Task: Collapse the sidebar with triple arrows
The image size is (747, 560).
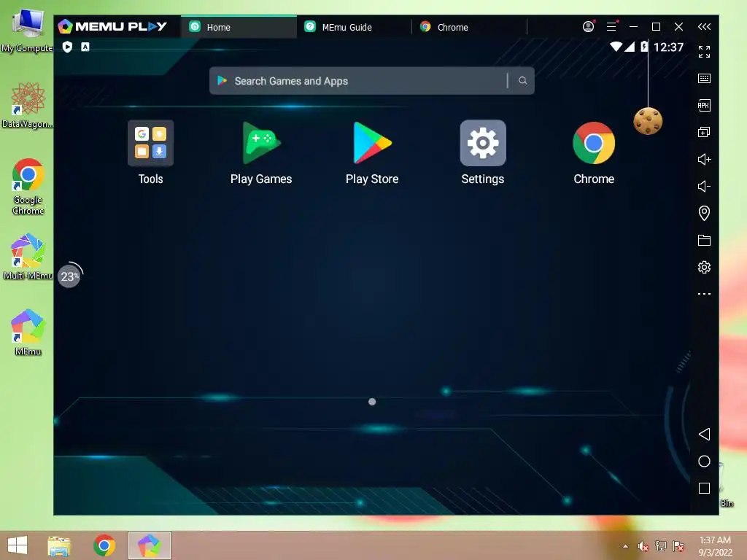Action: pyautogui.click(x=704, y=27)
